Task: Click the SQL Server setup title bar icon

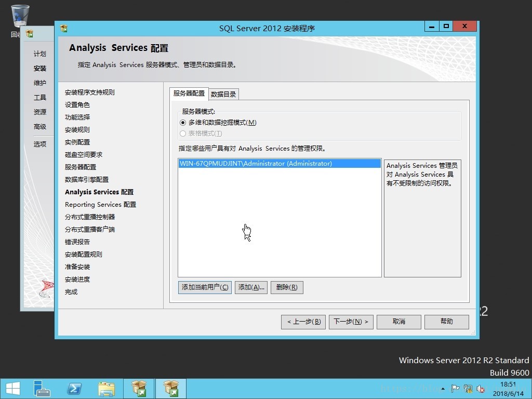Action: pyautogui.click(x=64, y=29)
